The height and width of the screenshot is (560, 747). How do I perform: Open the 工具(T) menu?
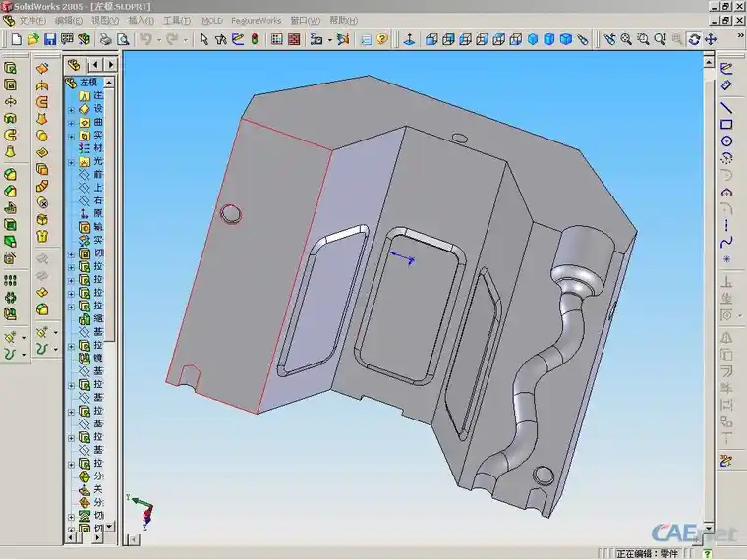coord(177,21)
